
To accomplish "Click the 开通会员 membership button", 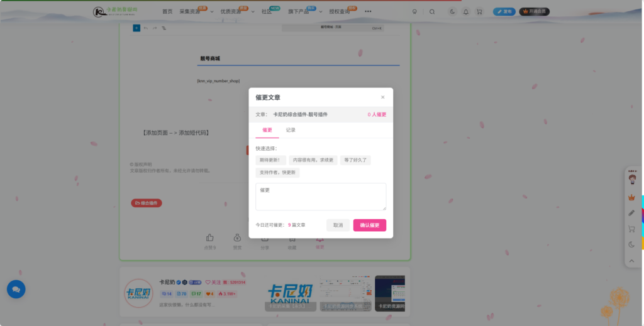I will 535,11.
